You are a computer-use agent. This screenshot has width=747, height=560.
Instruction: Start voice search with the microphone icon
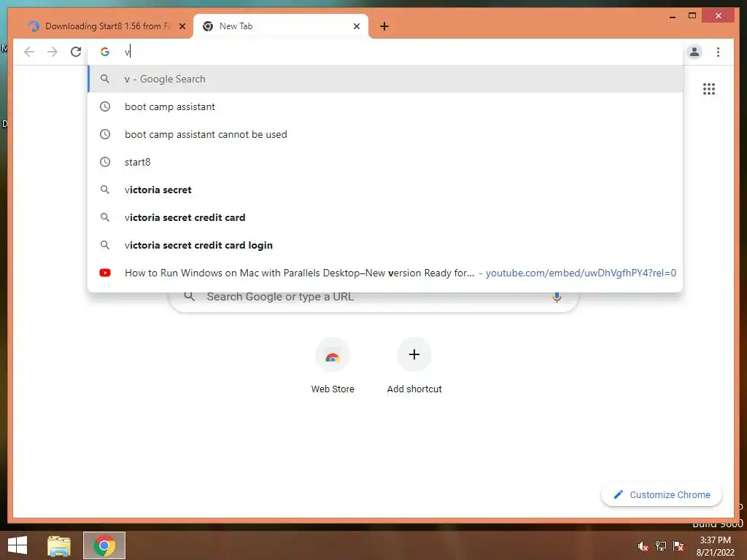pyautogui.click(x=557, y=297)
